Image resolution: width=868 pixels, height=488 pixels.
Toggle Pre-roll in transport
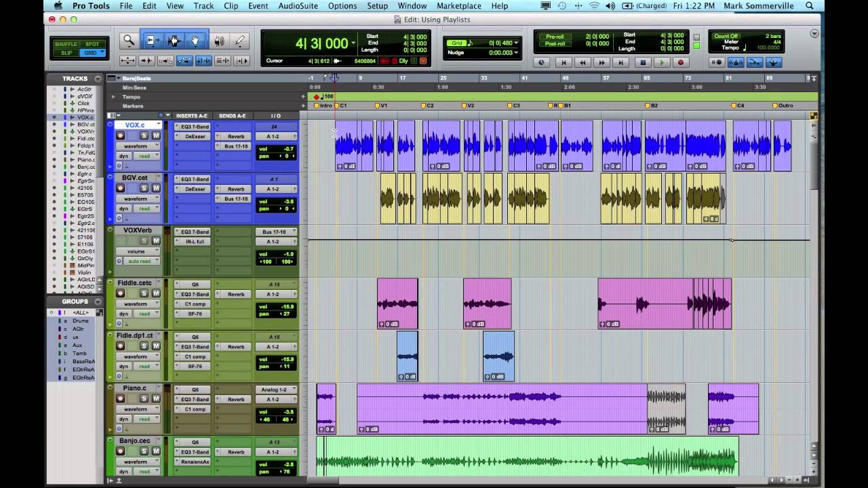point(555,37)
